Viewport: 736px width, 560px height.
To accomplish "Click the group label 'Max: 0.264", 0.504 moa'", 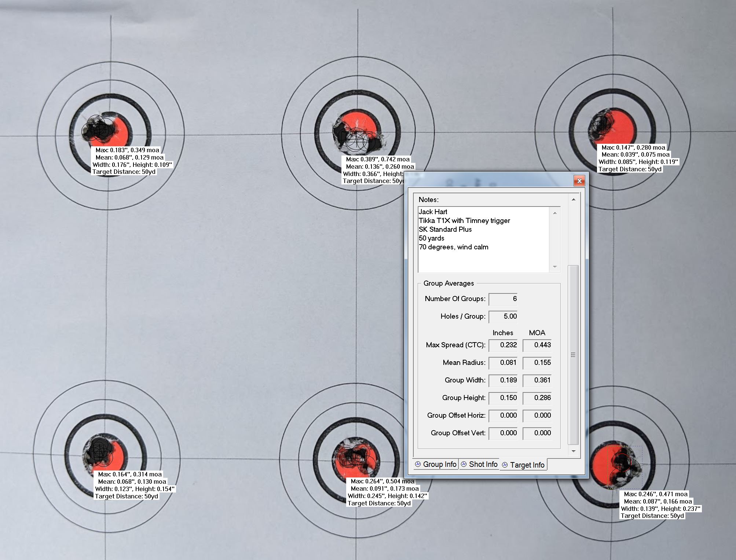I will [382, 481].
